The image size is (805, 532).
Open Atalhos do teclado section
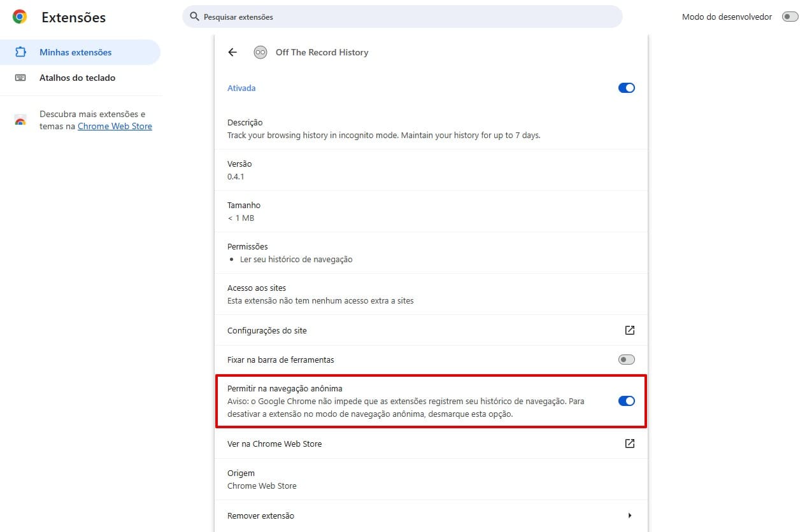pyautogui.click(x=80, y=78)
